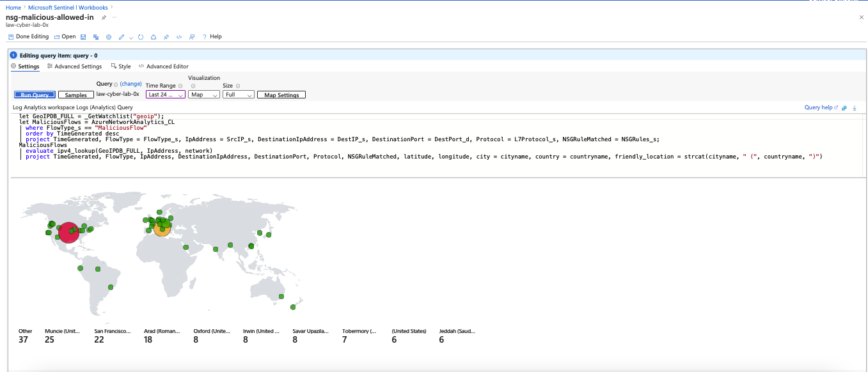Pin workbook using icon beside title
The width and height of the screenshot is (868, 372).
pyautogui.click(x=104, y=17)
